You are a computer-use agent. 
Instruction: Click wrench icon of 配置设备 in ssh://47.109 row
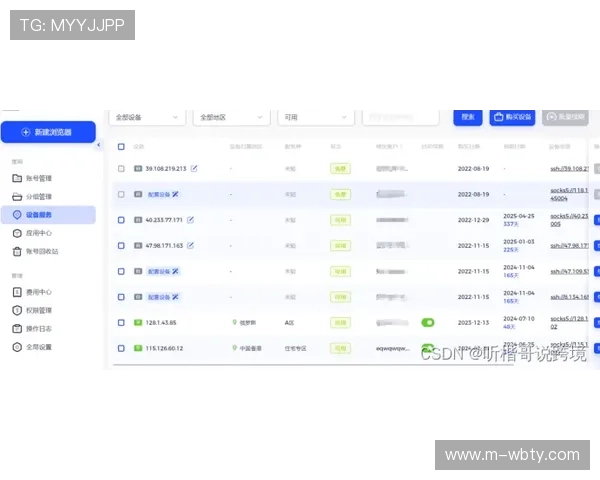pos(175,271)
